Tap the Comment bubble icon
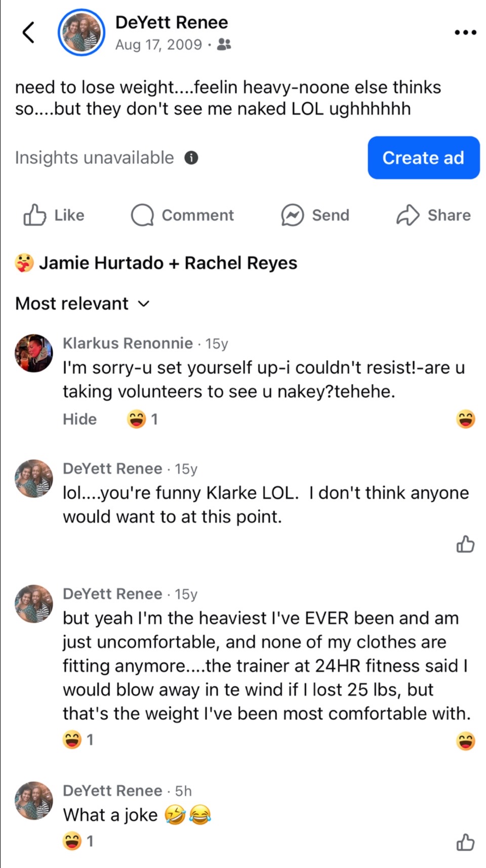Viewport: 486px width, 868px height. 142,215
